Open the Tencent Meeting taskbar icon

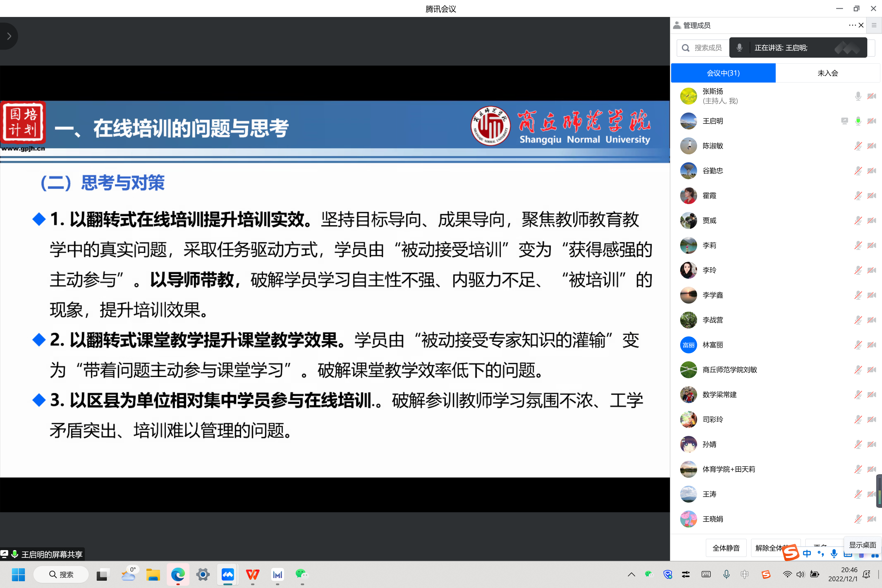[x=228, y=574]
